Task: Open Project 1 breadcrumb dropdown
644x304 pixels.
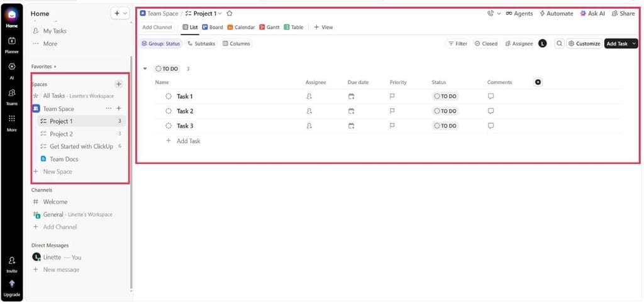Action: (220, 14)
